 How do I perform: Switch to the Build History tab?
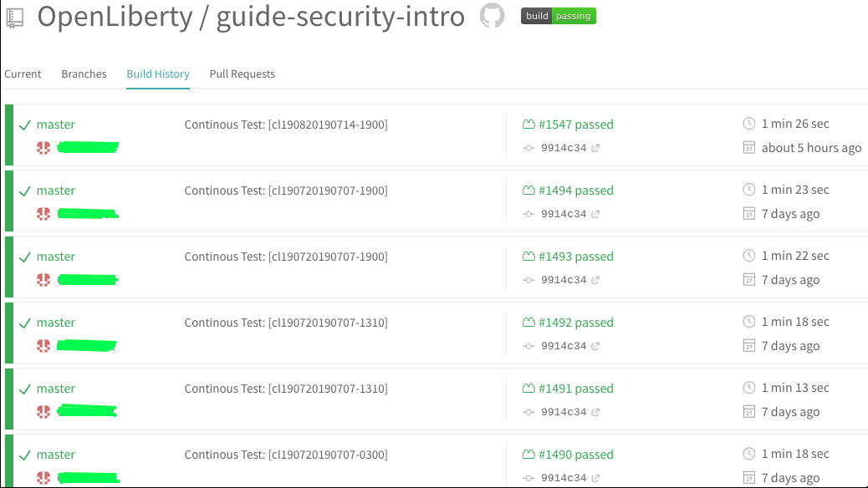pos(157,74)
